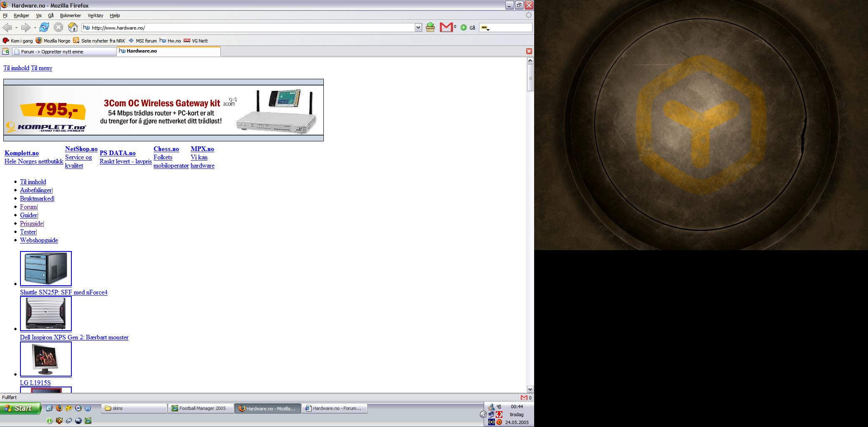This screenshot has width=868, height=427.
Task: Click the green downloads toolbar icon
Action: tap(430, 28)
